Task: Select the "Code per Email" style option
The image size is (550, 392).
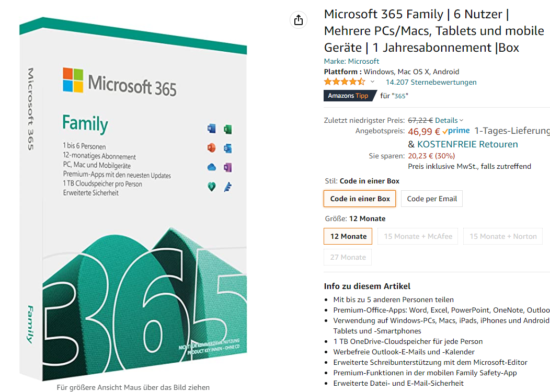Action: pyautogui.click(x=432, y=199)
